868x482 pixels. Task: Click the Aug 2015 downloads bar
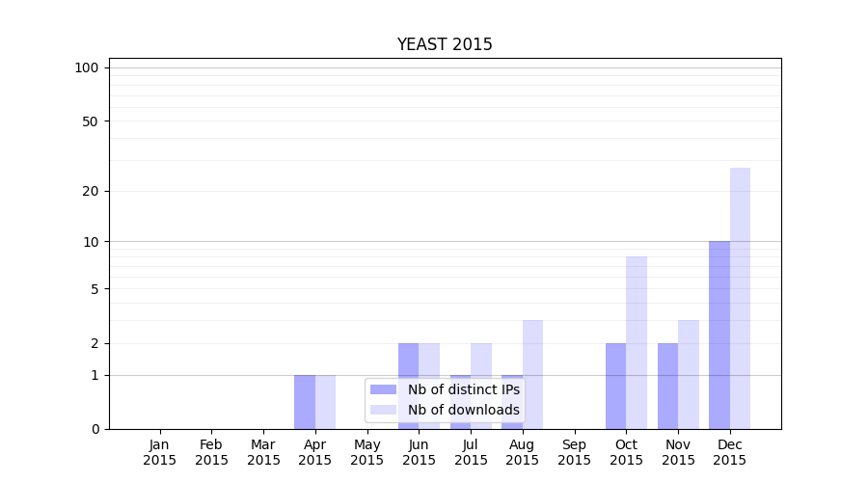point(532,374)
